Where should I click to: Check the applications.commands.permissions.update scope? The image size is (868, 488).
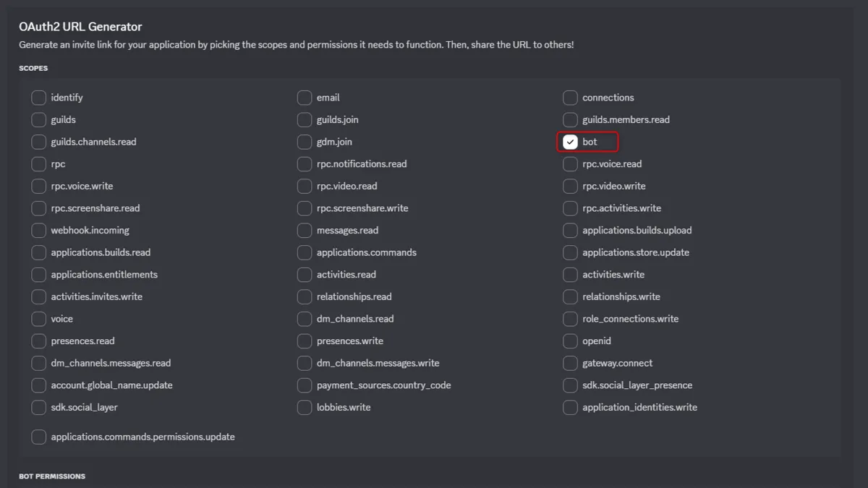[38, 436]
